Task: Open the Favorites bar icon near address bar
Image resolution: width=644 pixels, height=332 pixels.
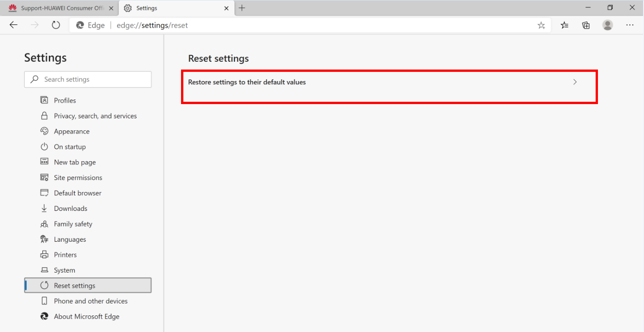Action: [564, 25]
